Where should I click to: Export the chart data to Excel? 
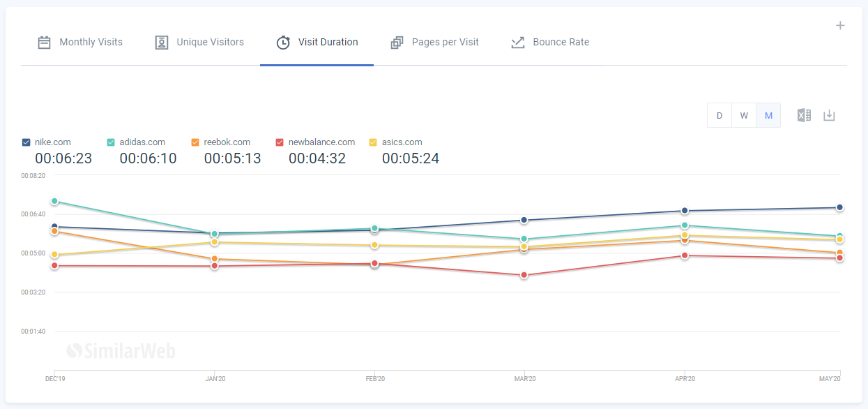(804, 115)
